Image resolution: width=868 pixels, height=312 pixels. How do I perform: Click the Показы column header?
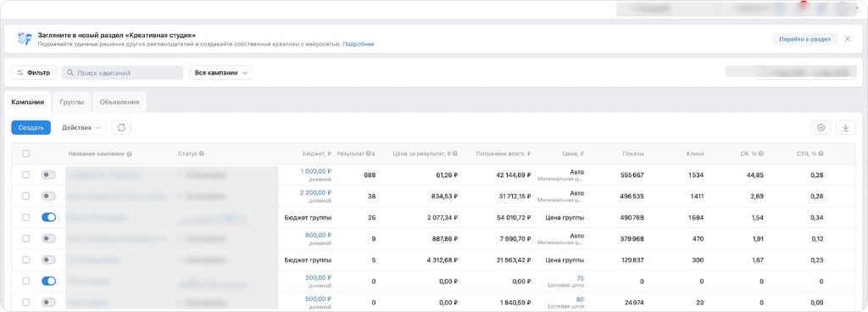point(632,153)
